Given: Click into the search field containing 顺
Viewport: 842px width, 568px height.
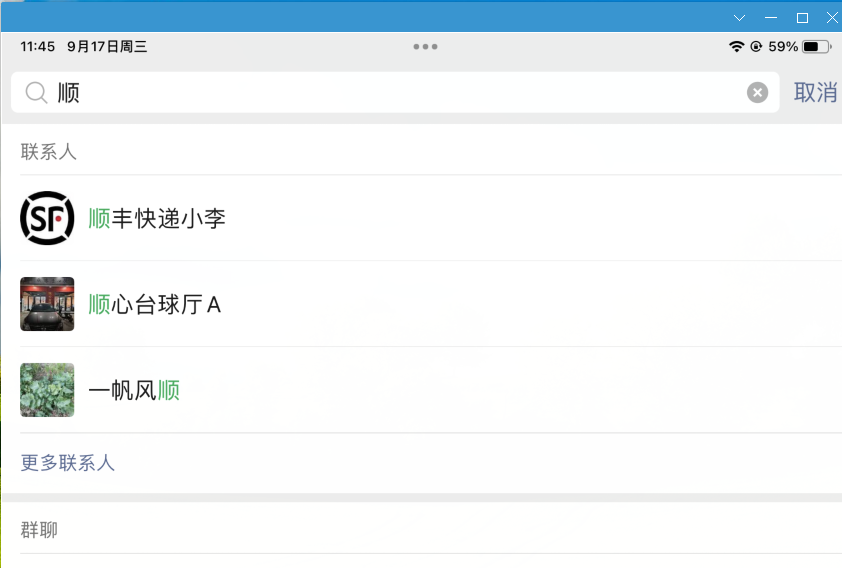Looking at the screenshot, I should 395,92.
